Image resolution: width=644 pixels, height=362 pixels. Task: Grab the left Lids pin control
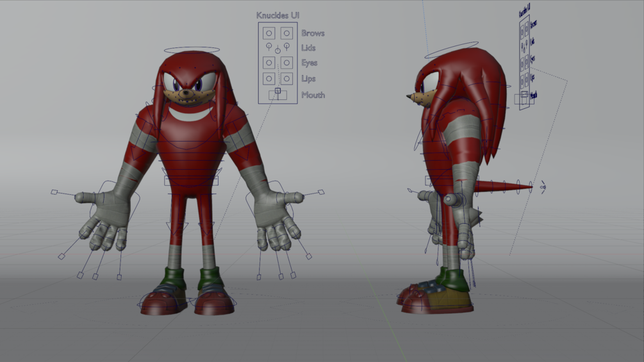click(x=269, y=46)
